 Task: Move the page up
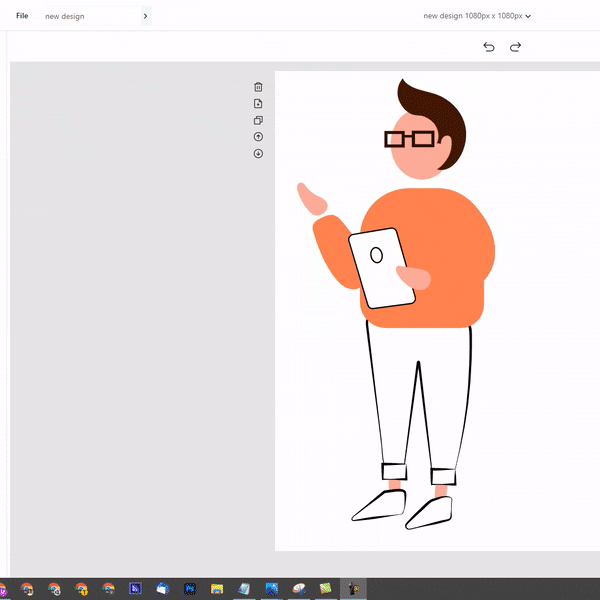(x=258, y=137)
